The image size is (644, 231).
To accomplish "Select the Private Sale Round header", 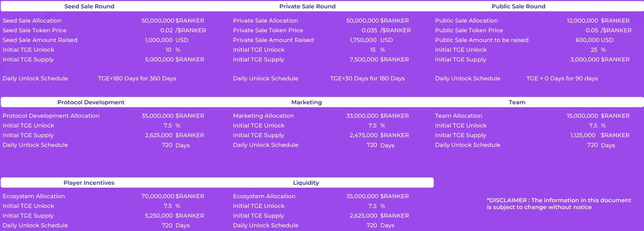I will click(x=307, y=6).
